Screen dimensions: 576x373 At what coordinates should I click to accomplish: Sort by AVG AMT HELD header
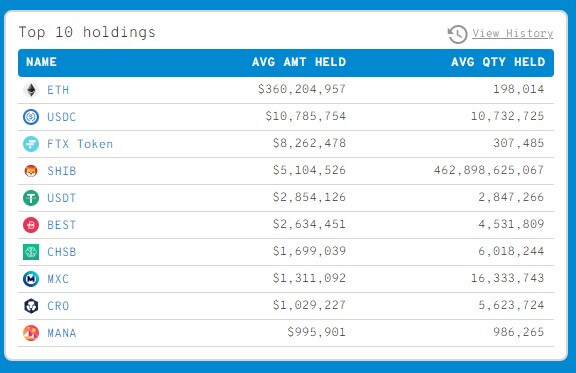coord(299,62)
